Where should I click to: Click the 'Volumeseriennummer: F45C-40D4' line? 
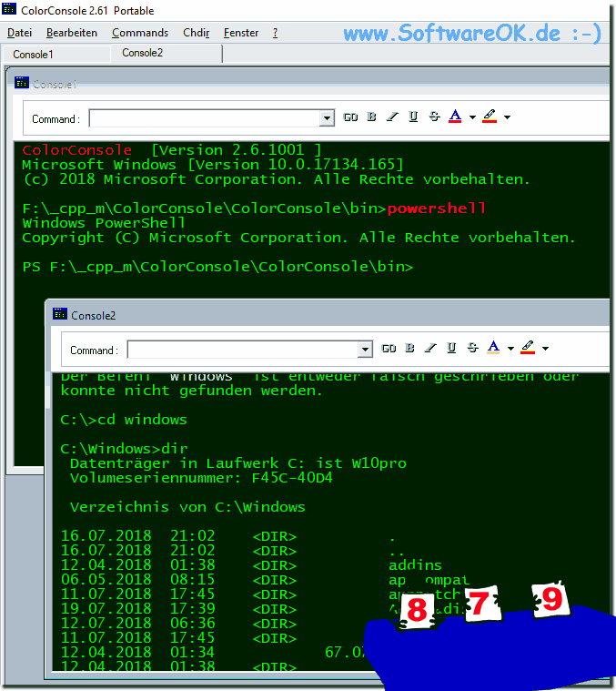coord(201,478)
